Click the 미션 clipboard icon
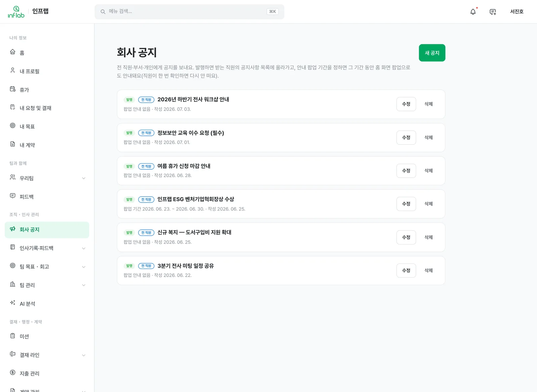 click(x=13, y=336)
